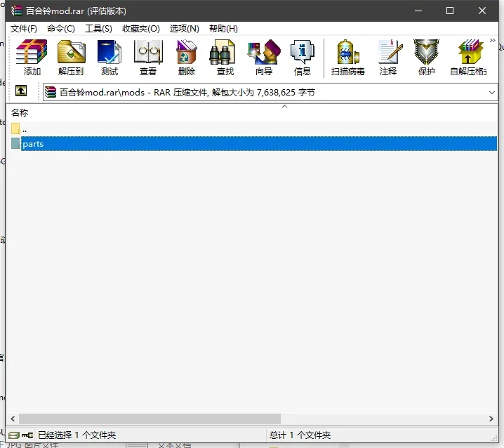Click '已经选择 1 个文件夹' status text
This screenshot has height=448, width=504.
click(77, 435)
